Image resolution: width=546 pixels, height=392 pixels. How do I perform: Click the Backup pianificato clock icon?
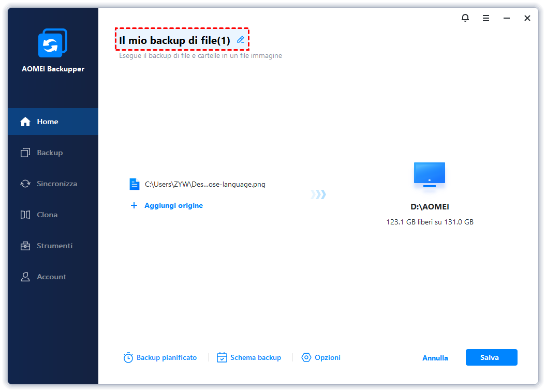pyautogui.click(x=128, y=357)
